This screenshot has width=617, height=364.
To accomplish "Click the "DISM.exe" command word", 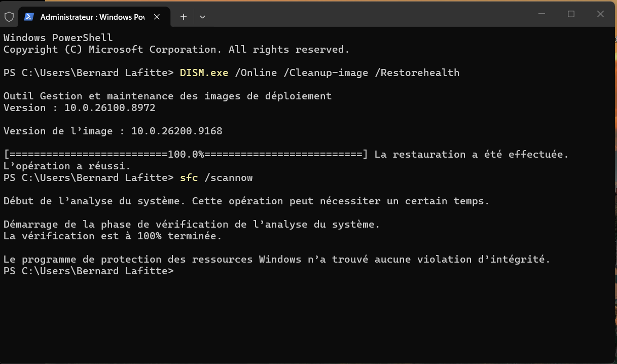I will point(204,72).
